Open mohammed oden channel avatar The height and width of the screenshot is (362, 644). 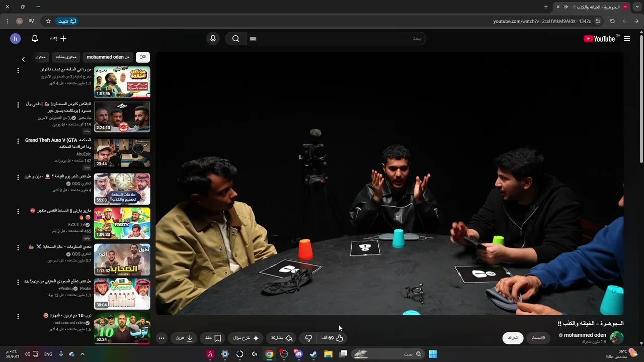[616, 338]
